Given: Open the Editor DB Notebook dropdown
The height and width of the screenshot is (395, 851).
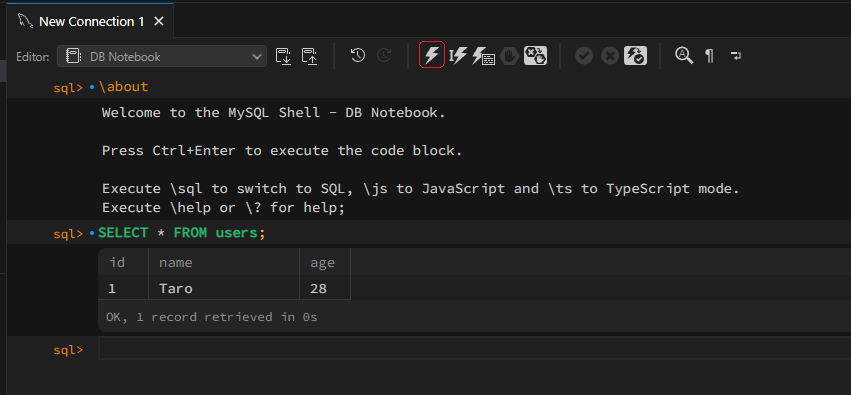Looking at the screenshot, I should 162,56.
